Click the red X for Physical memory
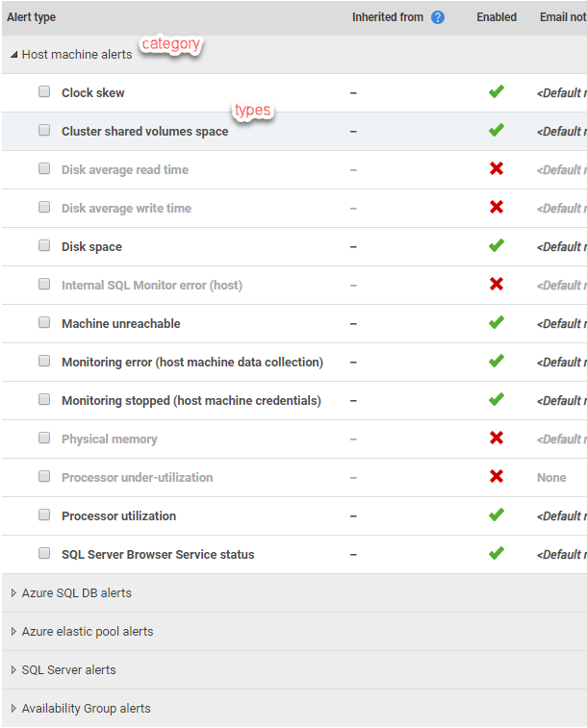This screenshot has width=587, height=728. (x=497, y=439)
